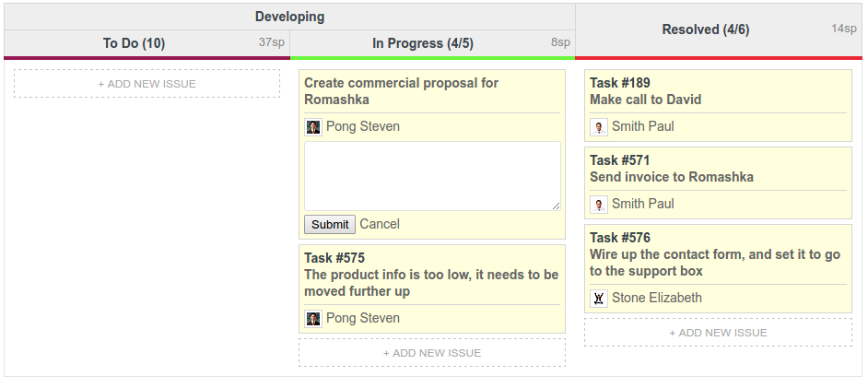The height and width of the screenshot is (388, 868).
Task: Add new issue in In Progress column
Action: 432,353
